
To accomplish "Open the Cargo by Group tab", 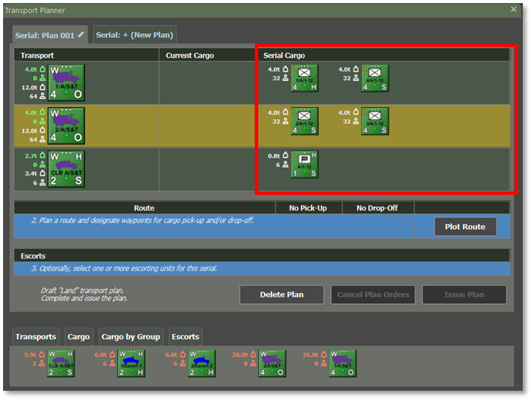I will (131, 336).
